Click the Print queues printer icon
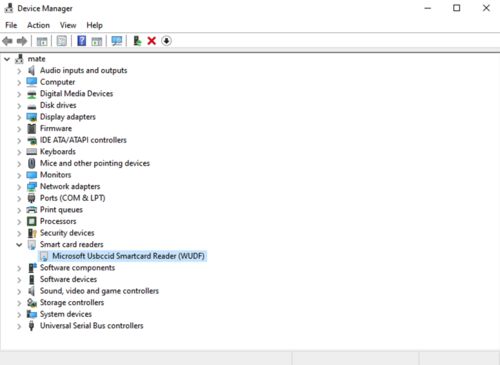500x365 pixels. tap(32, 210)
